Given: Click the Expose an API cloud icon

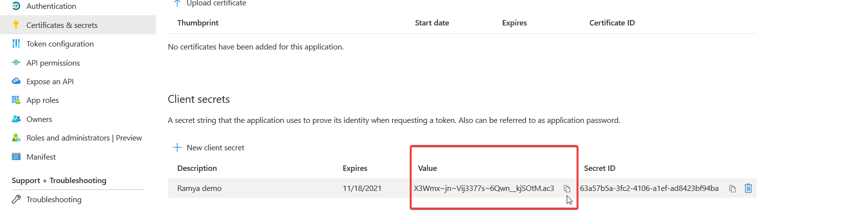Looking at the screenshot, I should coord(16,81).
